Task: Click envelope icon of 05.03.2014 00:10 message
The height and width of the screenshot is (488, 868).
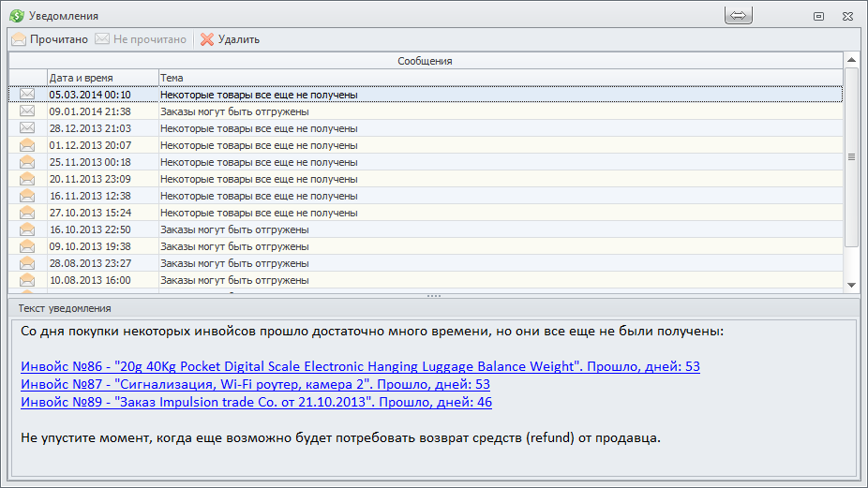Action: (27, 95)
